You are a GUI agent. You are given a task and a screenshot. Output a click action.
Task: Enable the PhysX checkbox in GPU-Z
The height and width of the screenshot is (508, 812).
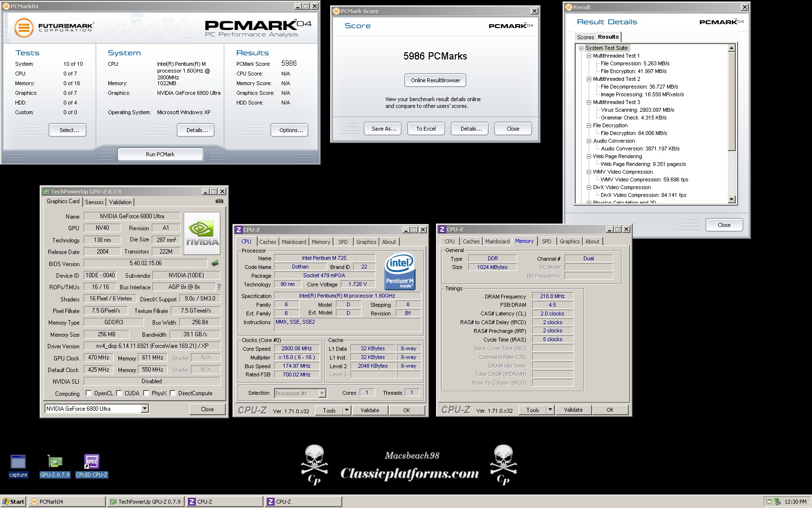tap(146, 393)
